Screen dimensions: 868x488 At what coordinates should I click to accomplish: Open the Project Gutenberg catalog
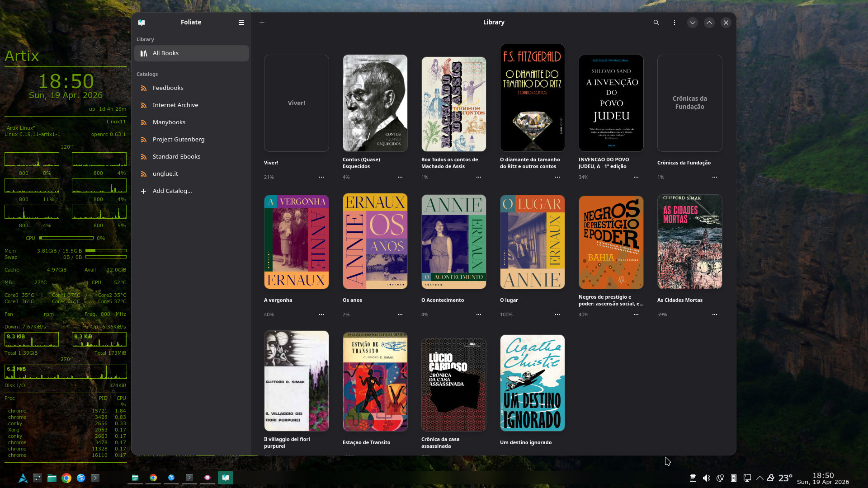coord(178,139)
